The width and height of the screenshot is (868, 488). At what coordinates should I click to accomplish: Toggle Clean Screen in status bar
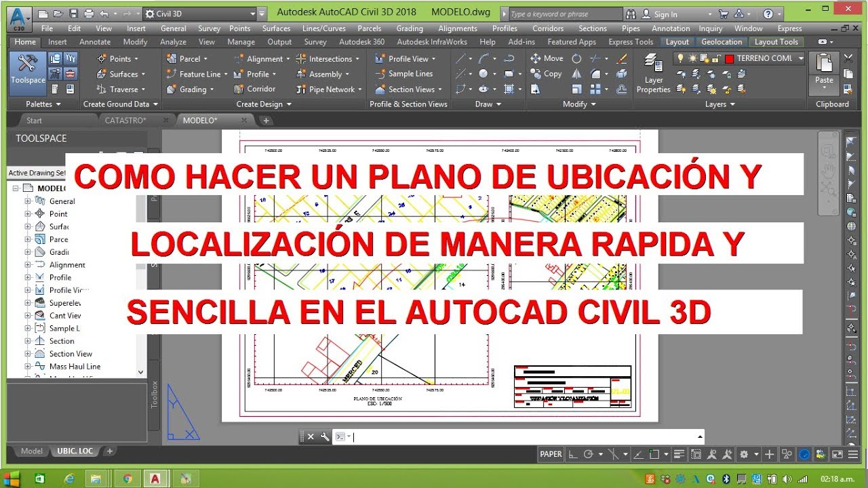coord(838,454)
